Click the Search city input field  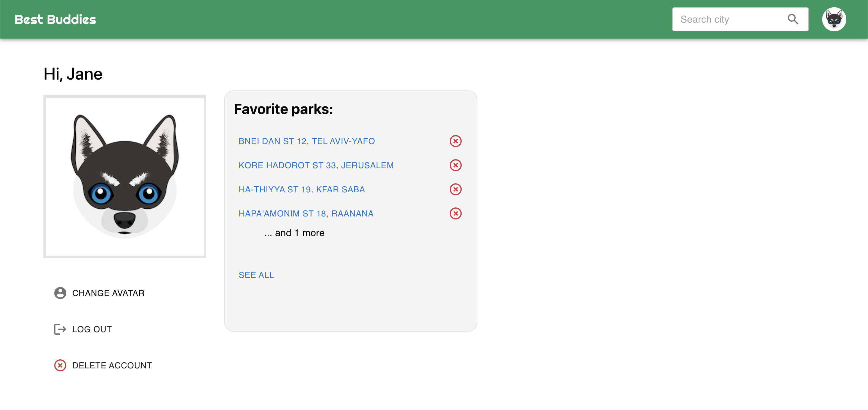[725, 19]
